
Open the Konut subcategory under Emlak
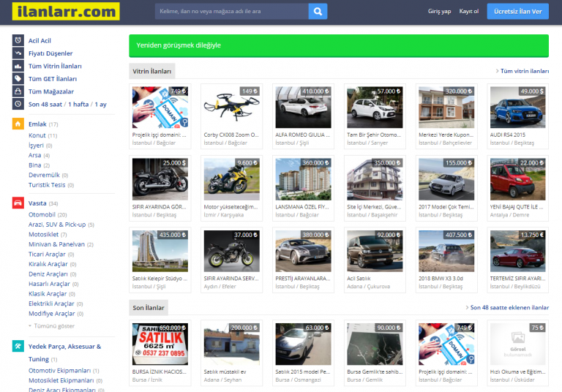[37, 135]
